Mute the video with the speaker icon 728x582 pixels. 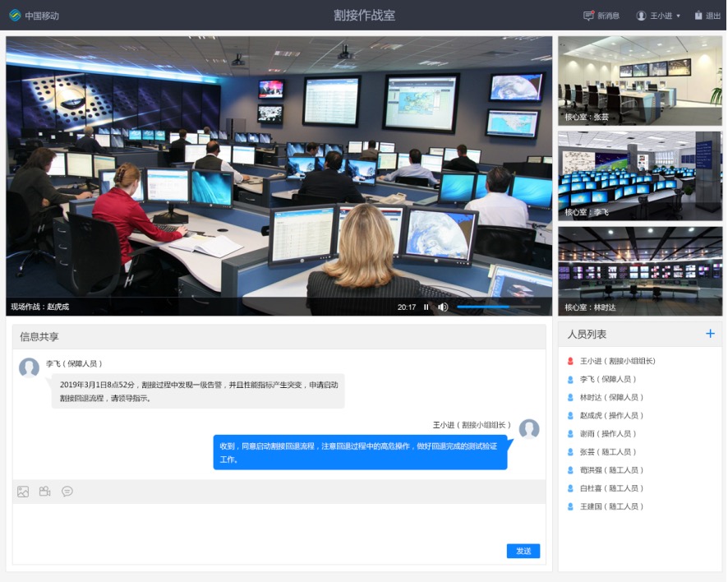click(x=443, y=307)
